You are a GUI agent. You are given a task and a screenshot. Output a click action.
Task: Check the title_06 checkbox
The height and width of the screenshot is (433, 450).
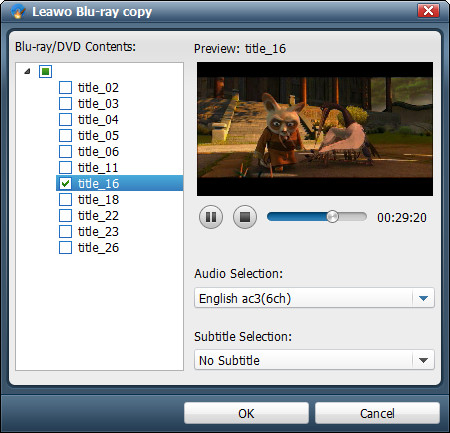(x=65, y=151)
